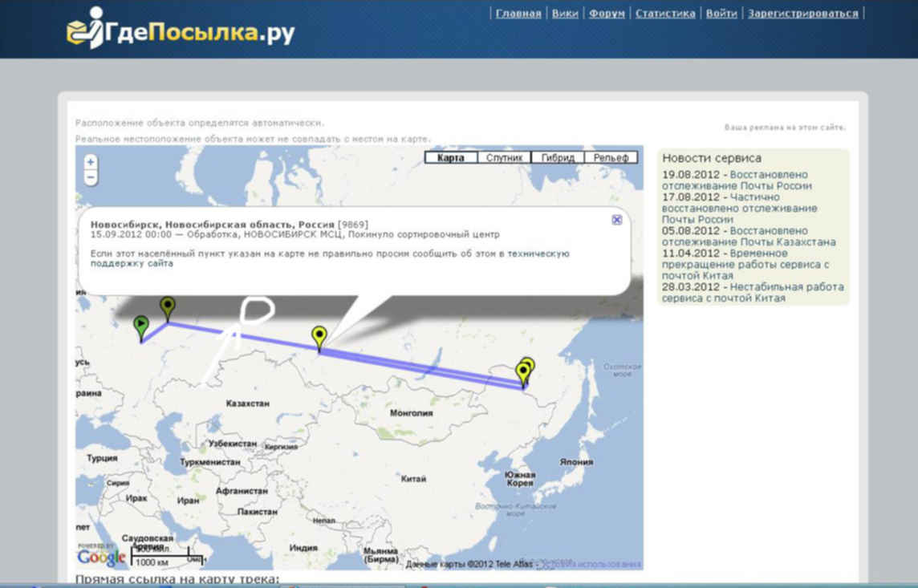Switch map to Спутник view

[x=504, y=157]
